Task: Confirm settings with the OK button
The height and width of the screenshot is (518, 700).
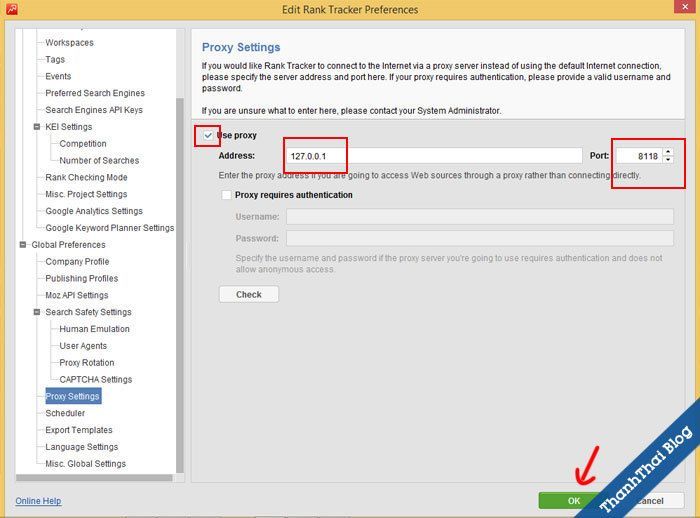Action: point(574,501)
